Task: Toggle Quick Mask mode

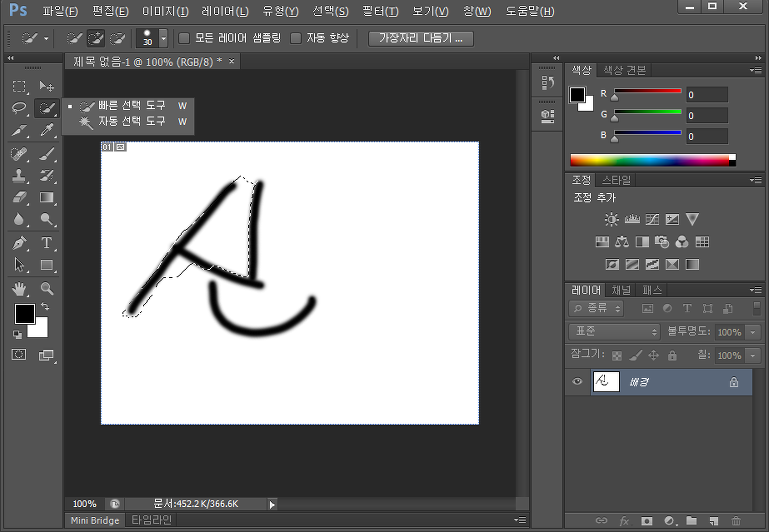Action: [x=19, y=355]
